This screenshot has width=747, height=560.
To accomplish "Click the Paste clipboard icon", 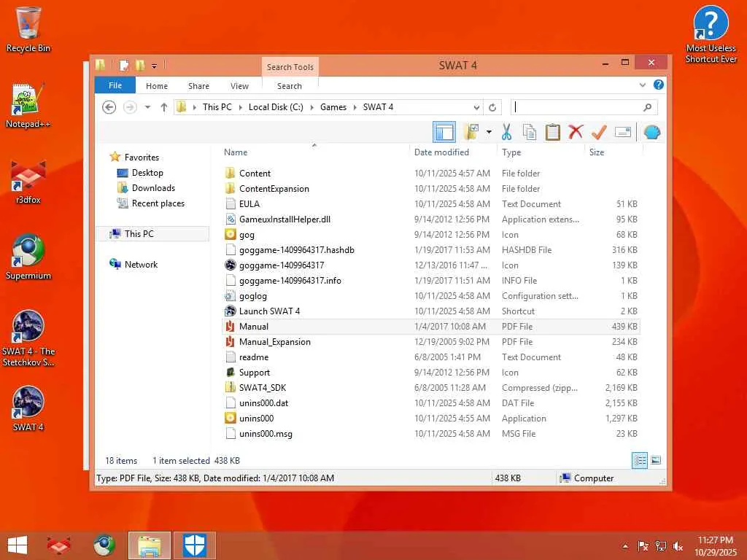I will click(x=553, y=132).
